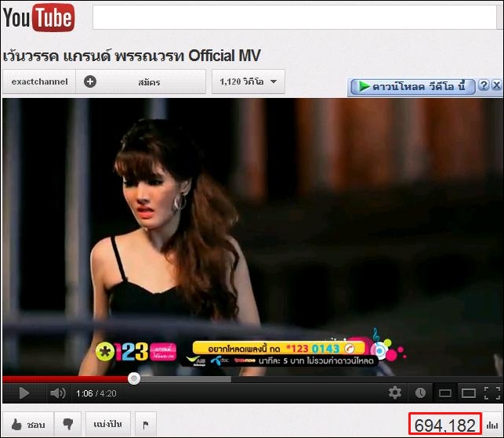Click the video title เว้นวรรค Official MV
This screenshot has width=504, height=438.
[x=132, y=56]
